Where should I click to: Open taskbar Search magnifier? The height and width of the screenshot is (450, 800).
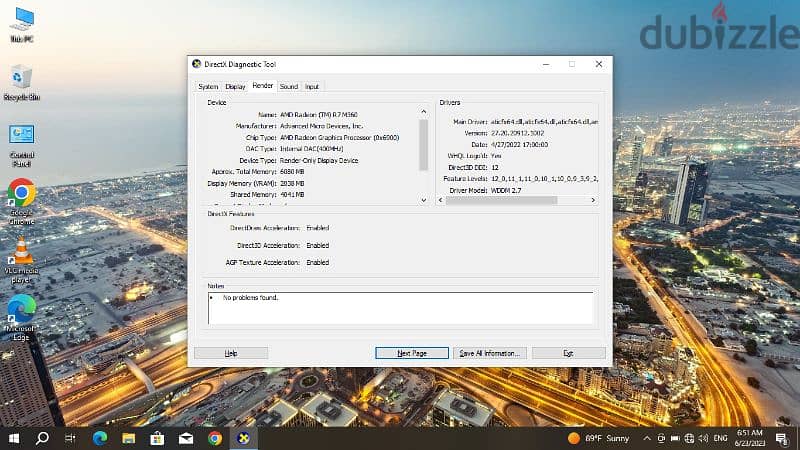(x=42, y=438)
